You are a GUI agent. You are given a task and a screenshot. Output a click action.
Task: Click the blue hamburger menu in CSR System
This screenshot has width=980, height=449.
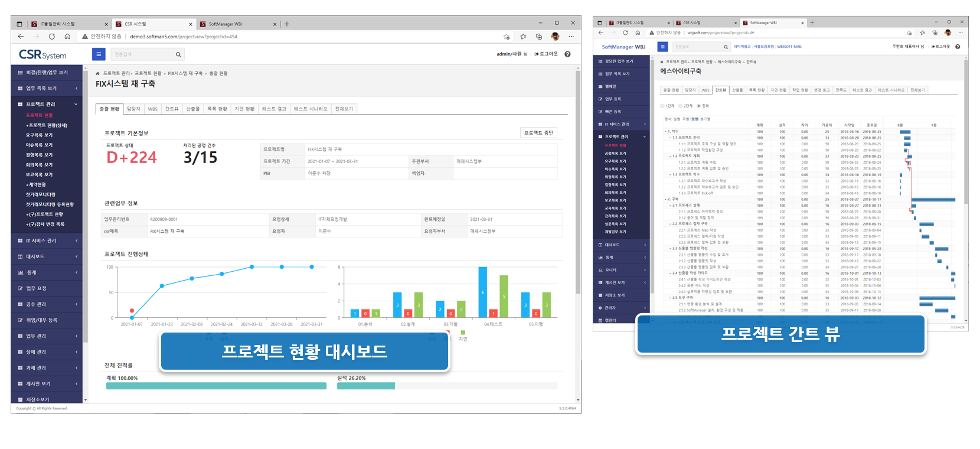coord(99,54)
